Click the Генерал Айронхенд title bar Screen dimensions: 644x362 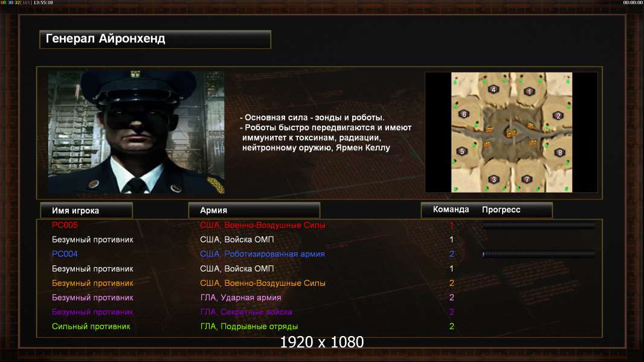point(155,39)
